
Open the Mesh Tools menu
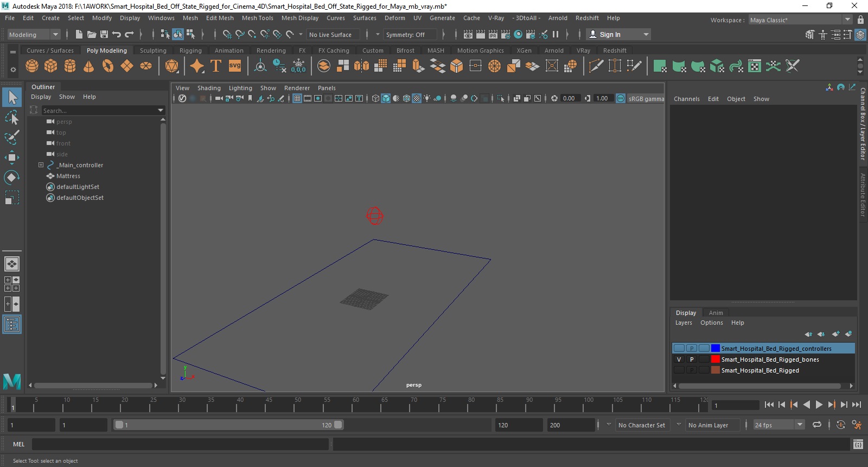[258, 18]
